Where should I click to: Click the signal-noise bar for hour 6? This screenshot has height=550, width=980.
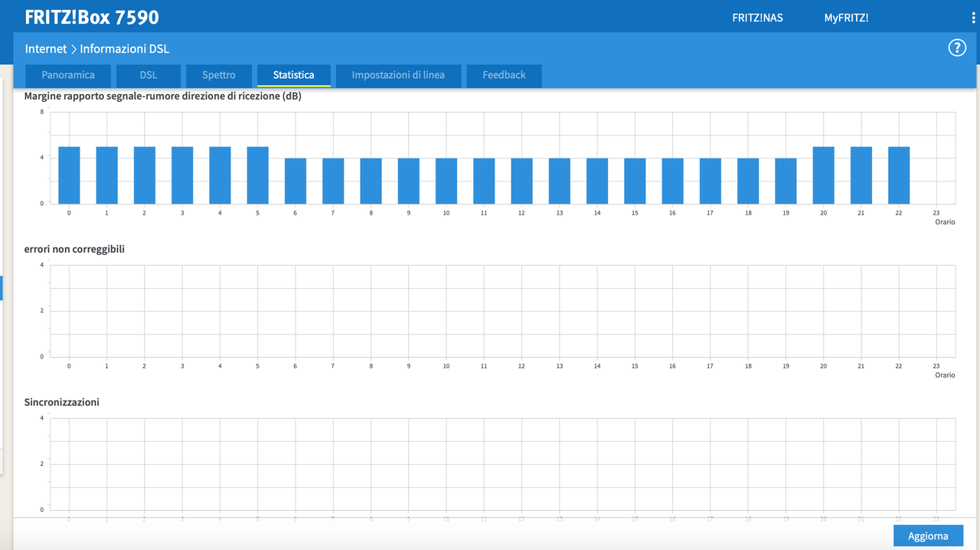pos(296,181)
